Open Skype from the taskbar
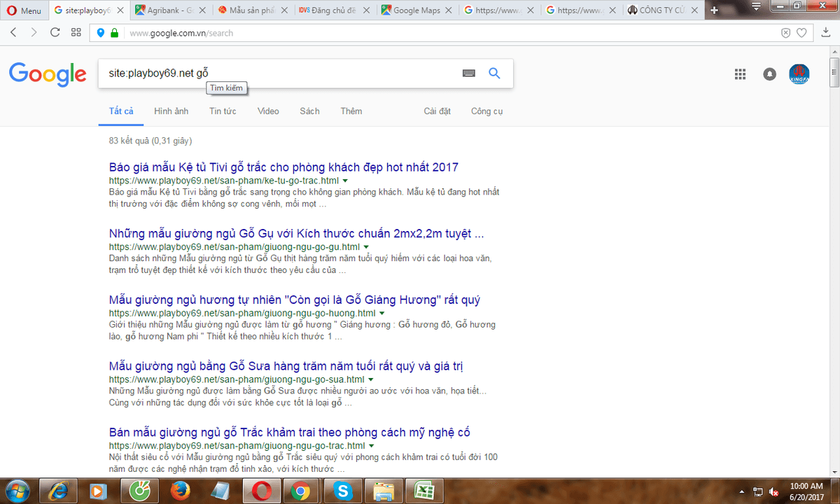Viewport: 840px width, 504px height. (342, 491)
